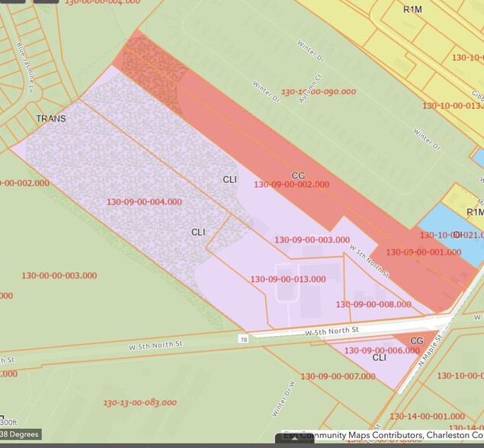Choose parcel 130-09-00-008.000
The height and width of the screenshot is (448, 484).
(373, 304)
